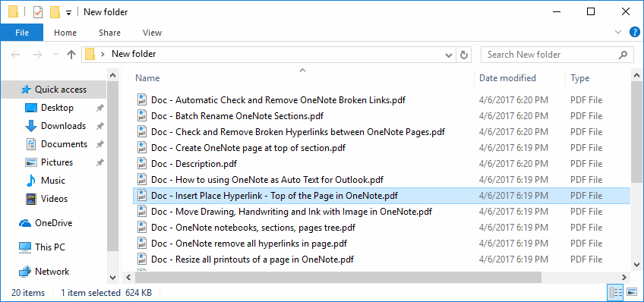Switch to Details view in status bar
The image size is (644, 302).
(x=616, y=293)
